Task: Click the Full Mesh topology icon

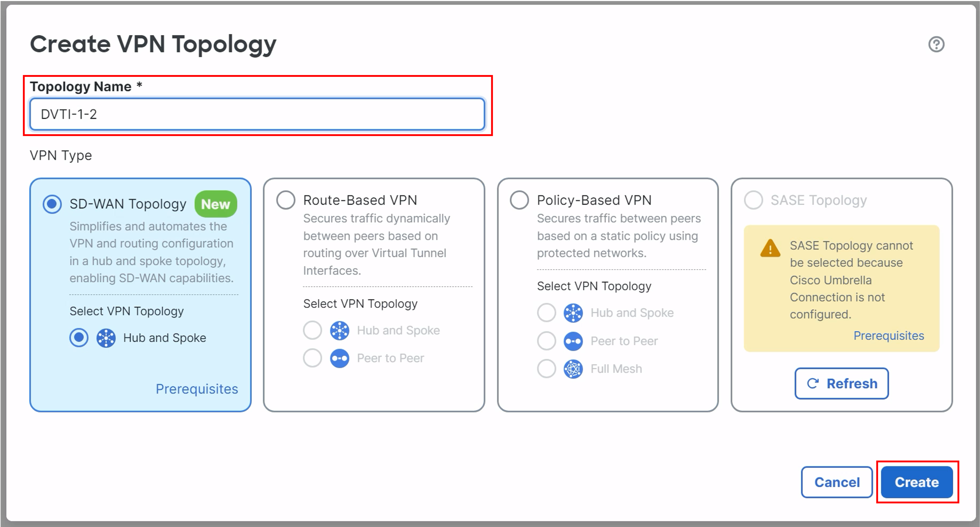Action: [x=573, y=369]
